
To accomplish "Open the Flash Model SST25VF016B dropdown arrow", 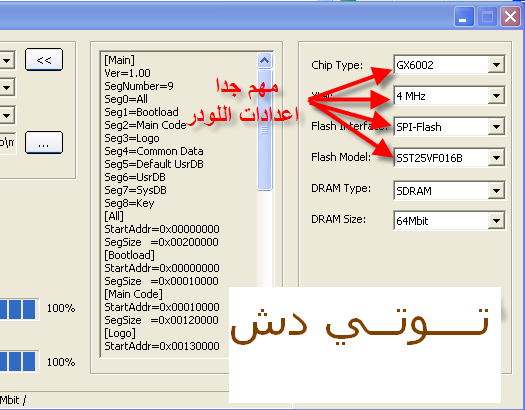I will coord(496,158).
